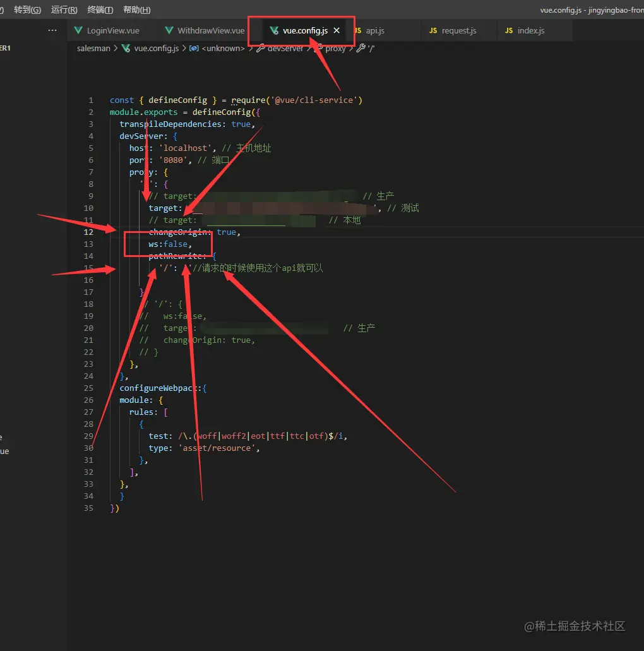Click 'defineConfig' in the const declaration
Image resolution: width=644 pixels, height=651 pixels.
(177, 100)
